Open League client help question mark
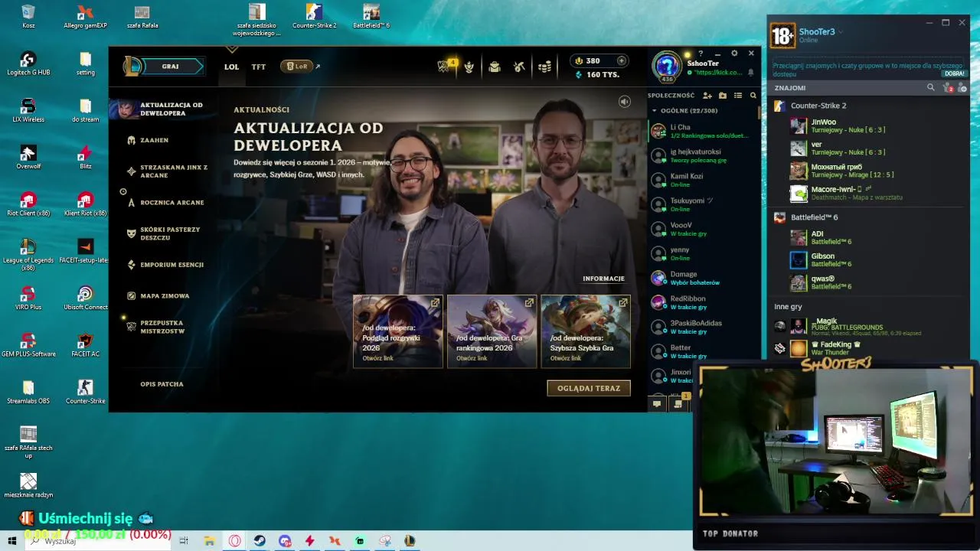 (700, 54)
